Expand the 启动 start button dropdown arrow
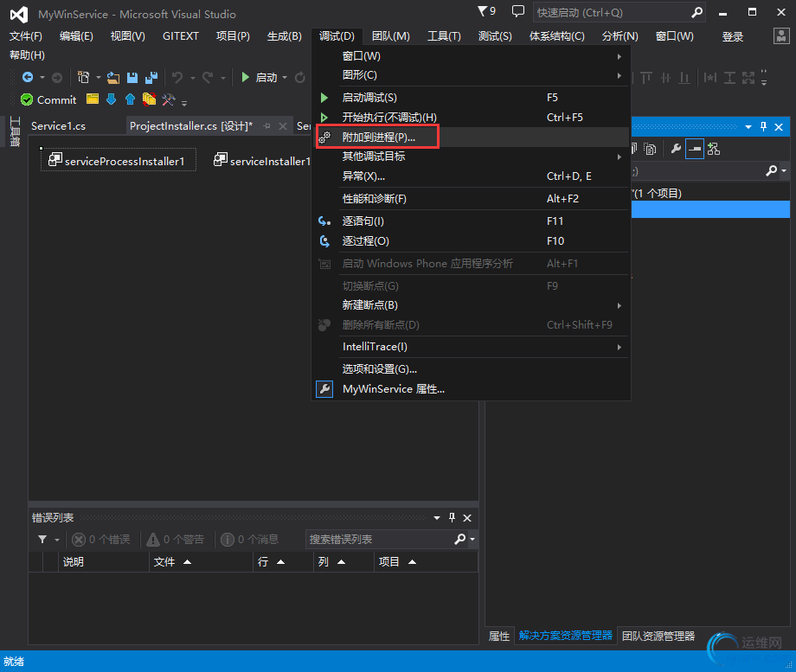 tap(285, 78)
